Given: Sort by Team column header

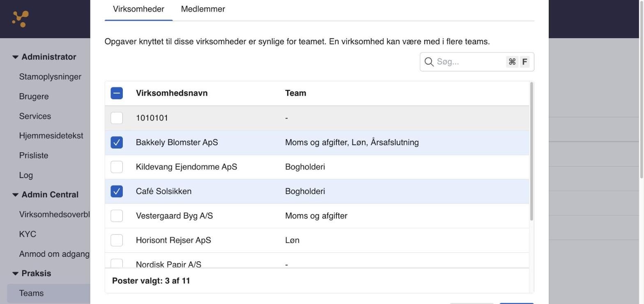Looking at the screenshot, I should 296,93.
